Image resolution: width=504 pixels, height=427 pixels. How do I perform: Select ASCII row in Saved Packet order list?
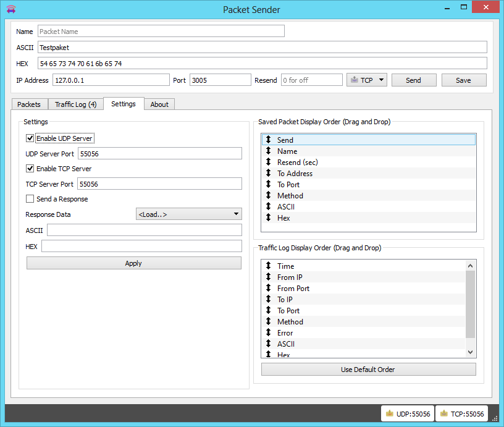(368, 207)
